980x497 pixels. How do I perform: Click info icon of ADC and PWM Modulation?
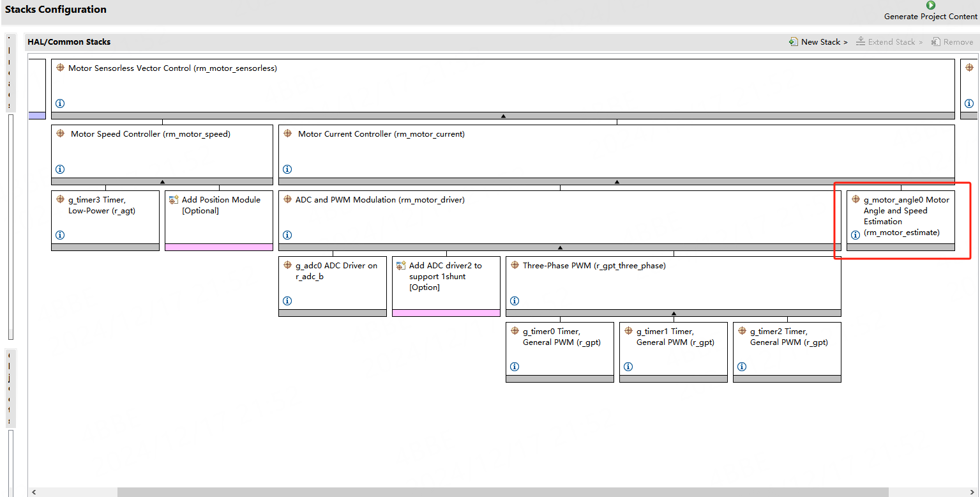[x=287, y=235]
